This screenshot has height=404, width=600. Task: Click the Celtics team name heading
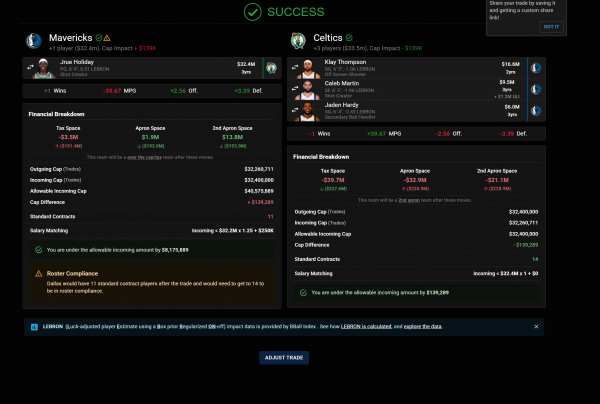[328, 38]
